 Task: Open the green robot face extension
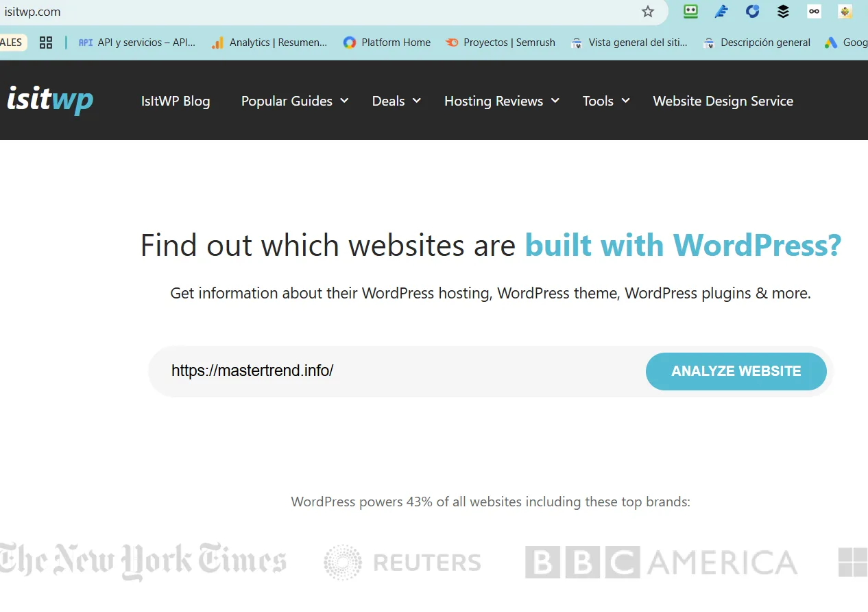click(x=690, y=12)
